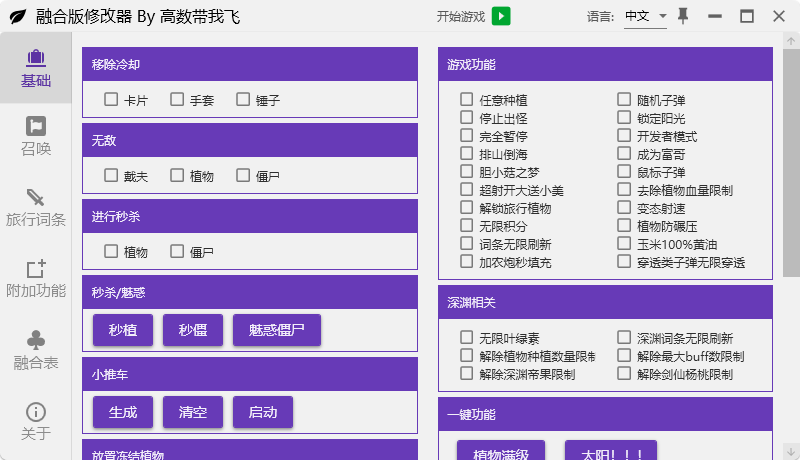800x460 pixels.
Task: Toggle the 鼠标子弹 checkbox
Action: point(624,171)
